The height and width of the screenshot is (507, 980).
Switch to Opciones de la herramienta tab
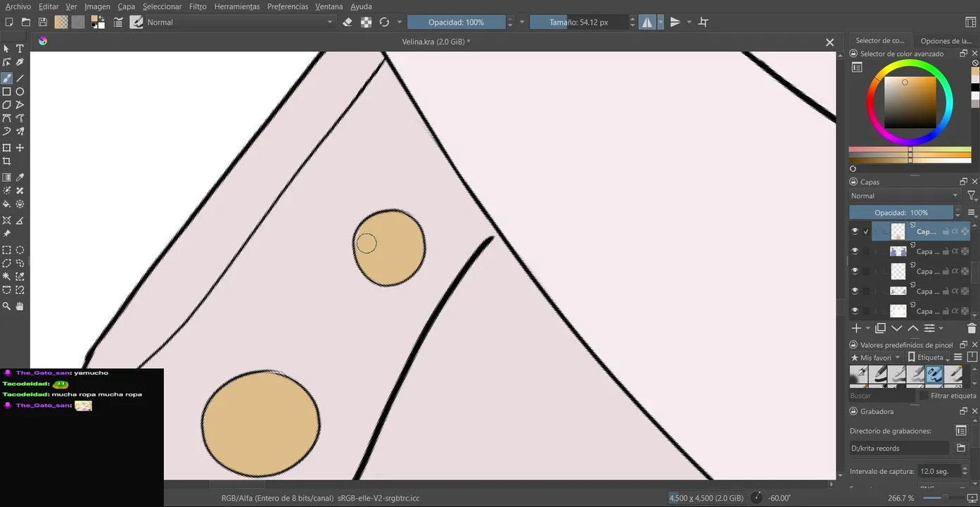point(946,41)
